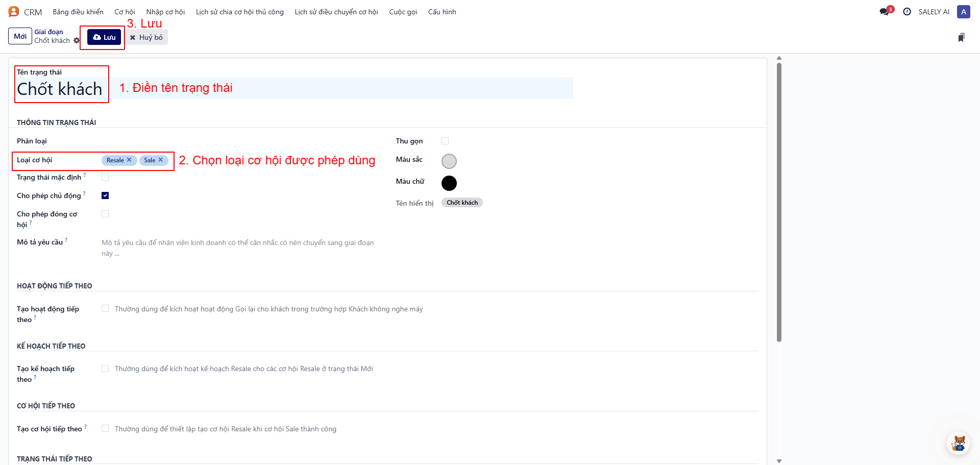Open the gear actions menu beside Chốt khách
The width and height of the screenshot is (980, 465).
(77, 40)
